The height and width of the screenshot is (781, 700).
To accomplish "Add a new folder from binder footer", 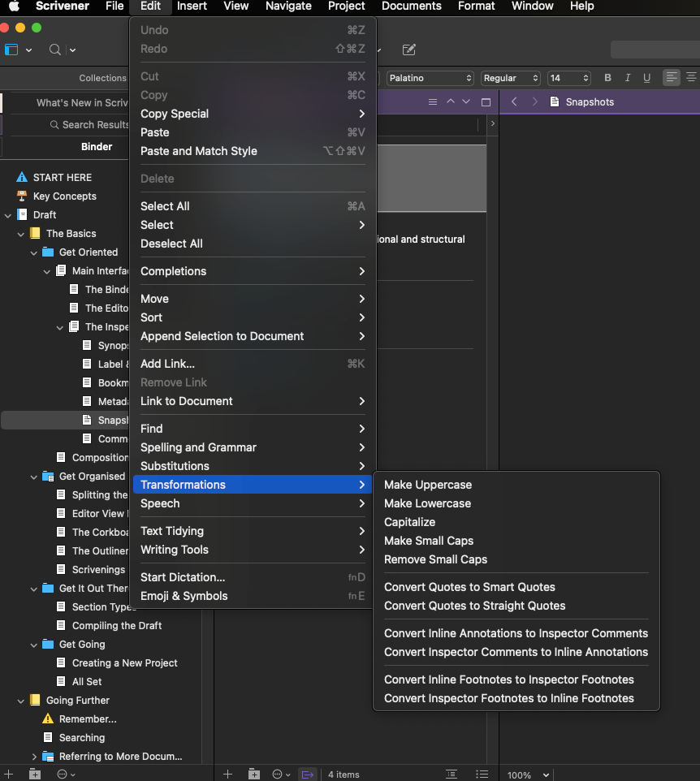I will click(x=35, y=774).
